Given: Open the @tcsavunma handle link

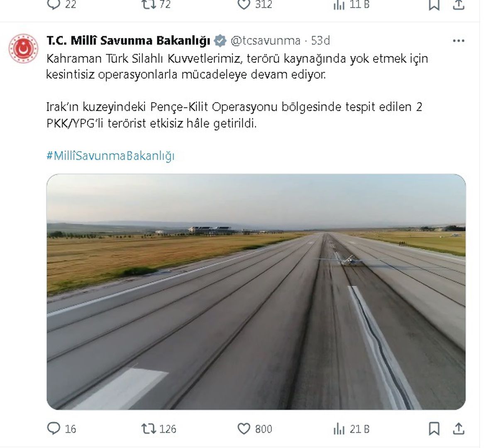Looking at the screenshot, I should (x=265, y=41).
